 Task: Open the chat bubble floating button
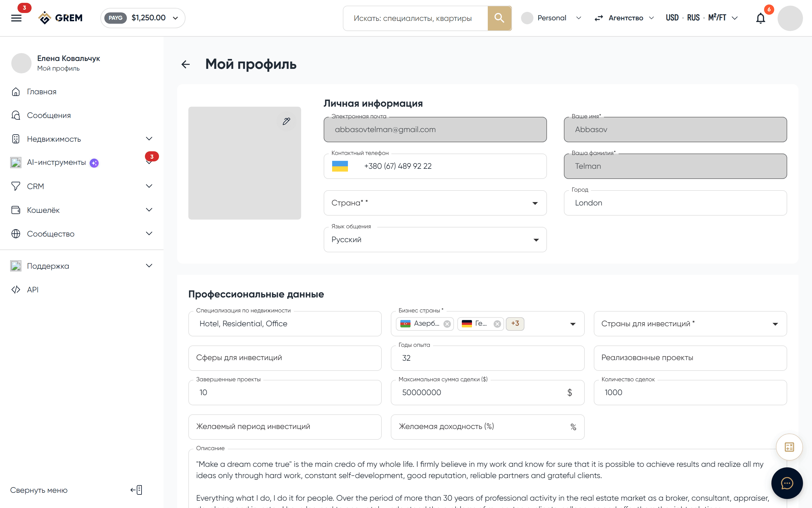[x=787, y=483]
